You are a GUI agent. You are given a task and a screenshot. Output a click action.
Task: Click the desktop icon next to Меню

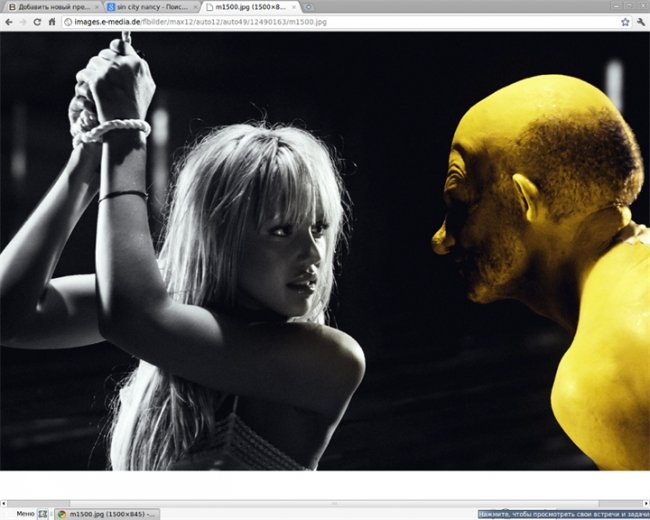pos(43,513)
